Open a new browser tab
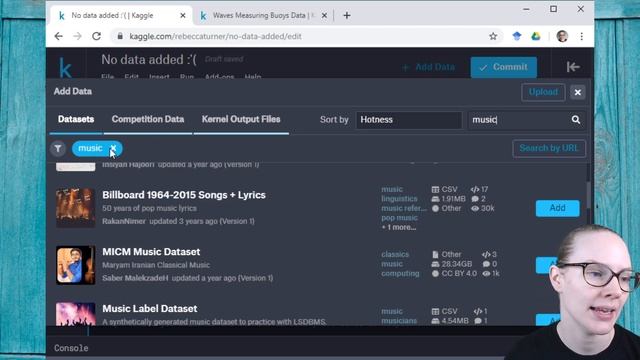640x360 pixels. [x=347, y=16]
